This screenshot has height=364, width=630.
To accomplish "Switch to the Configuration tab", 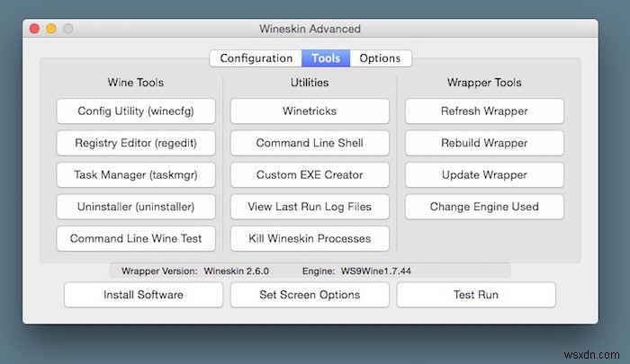I will coord(256,58).
